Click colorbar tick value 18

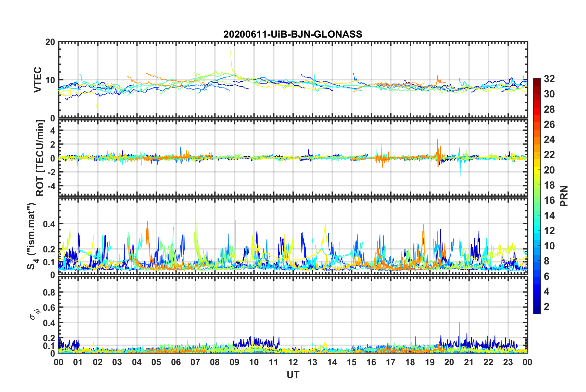pyautogui.click(x=549, y=185)
